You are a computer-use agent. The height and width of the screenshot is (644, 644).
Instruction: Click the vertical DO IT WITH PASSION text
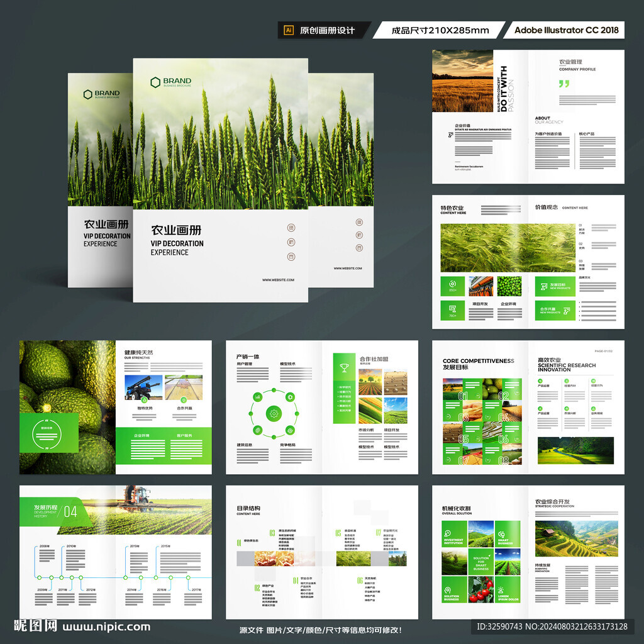click(505, 89)
